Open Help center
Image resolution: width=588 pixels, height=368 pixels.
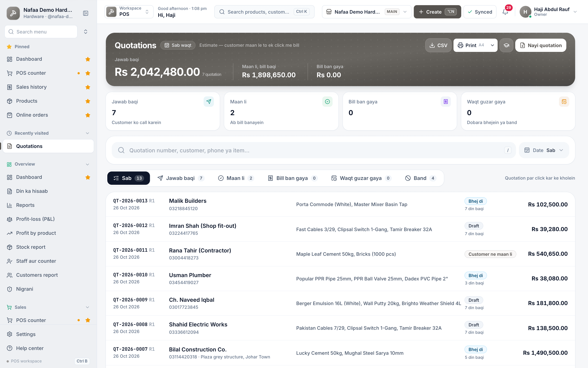point(48,348)
